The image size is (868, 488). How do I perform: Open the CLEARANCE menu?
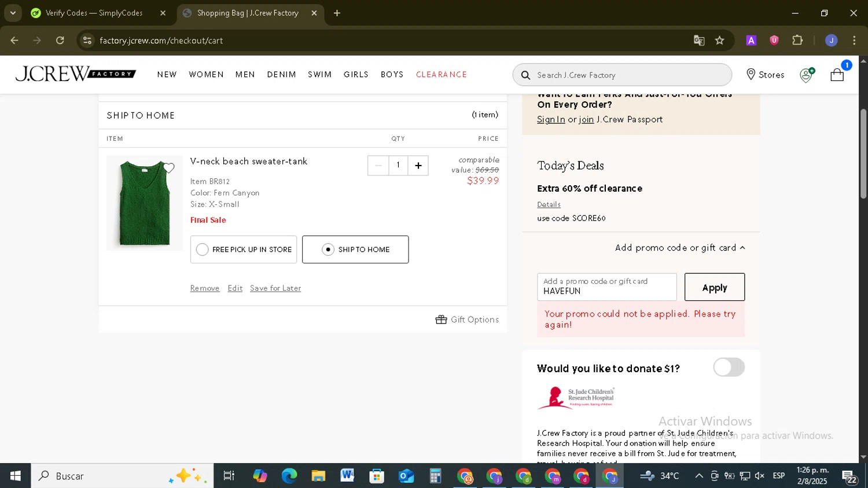[x=442, y=75]
